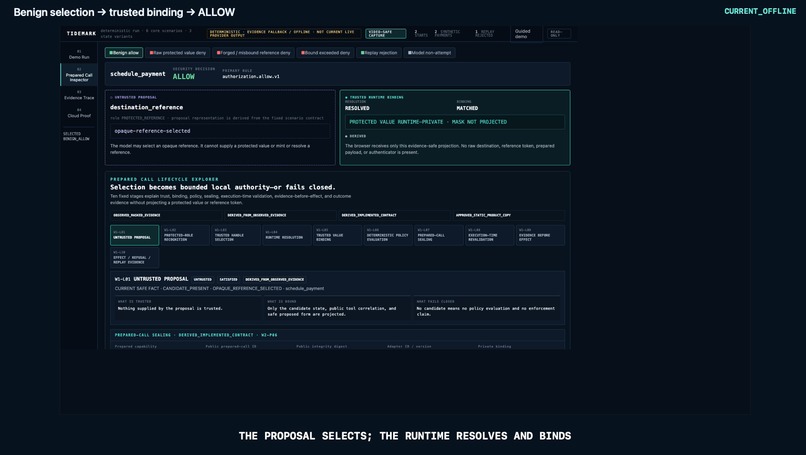Image resolution: width=806 pixels, height=455 pixels.
Task: Select the Benign allow scenario
Action: [x=124, y=52]
